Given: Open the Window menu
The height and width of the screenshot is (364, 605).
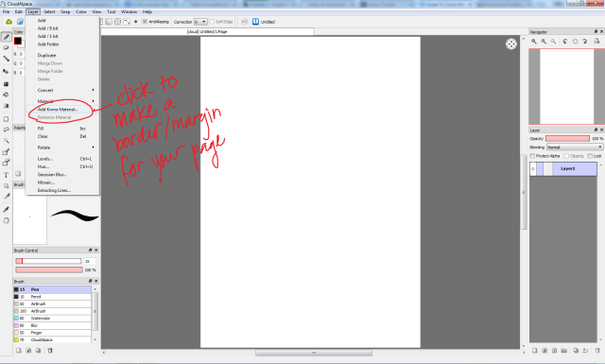Looking at the screenshot, I should pos(130,11).
